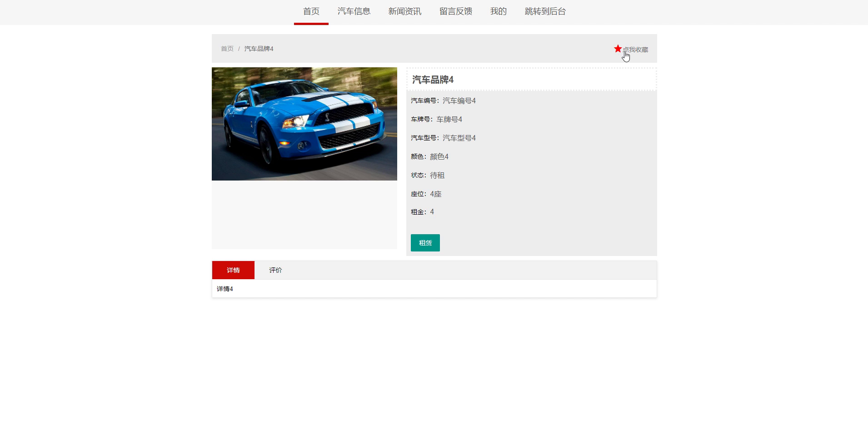Click the red favorite star icon
This screenshot has width=868, height=422.
618,49
